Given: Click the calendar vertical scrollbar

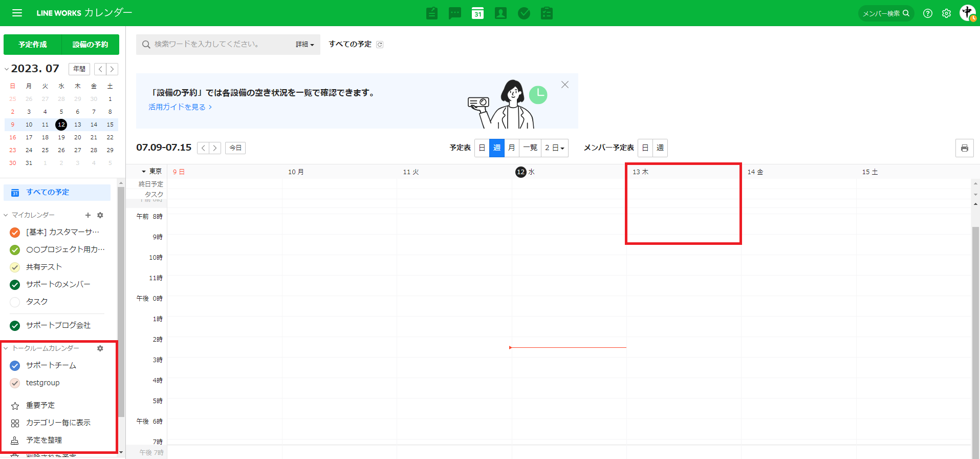Looking at the screenshot, I should pos(975,333).
